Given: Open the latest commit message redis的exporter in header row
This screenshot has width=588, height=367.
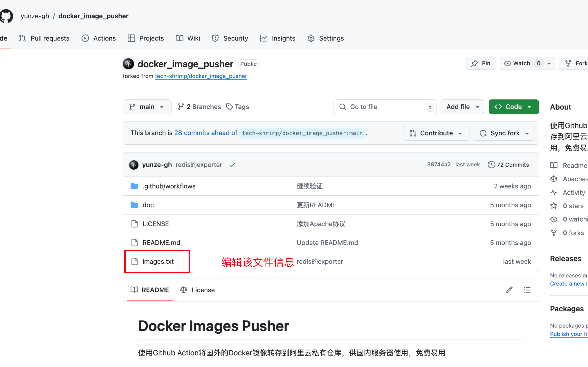Looking at the screenshot, I should click(199, 165).
